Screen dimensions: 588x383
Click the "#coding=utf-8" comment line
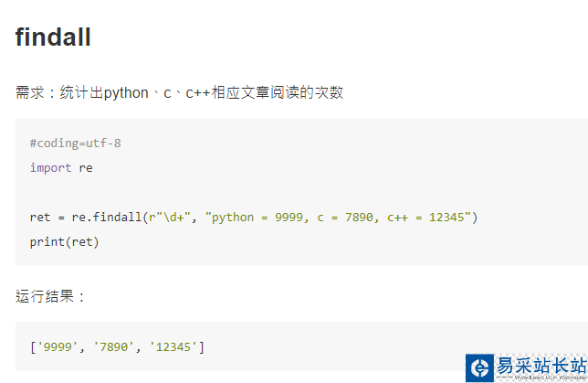coord(75,144)
